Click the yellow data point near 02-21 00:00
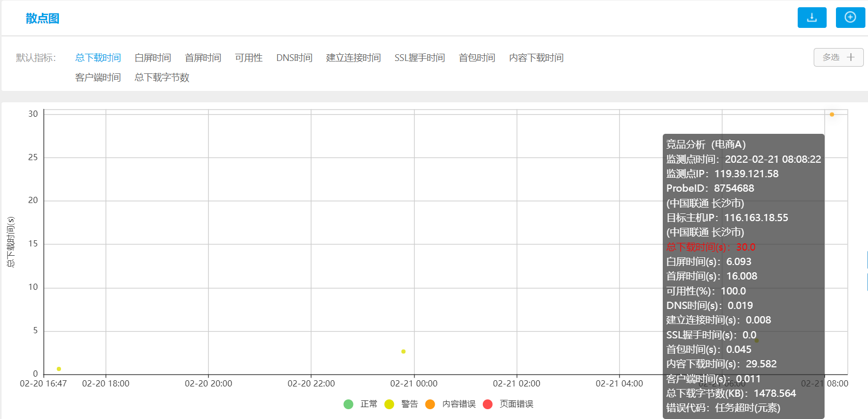This screenshot has height=419, width=868. point(403,351)
